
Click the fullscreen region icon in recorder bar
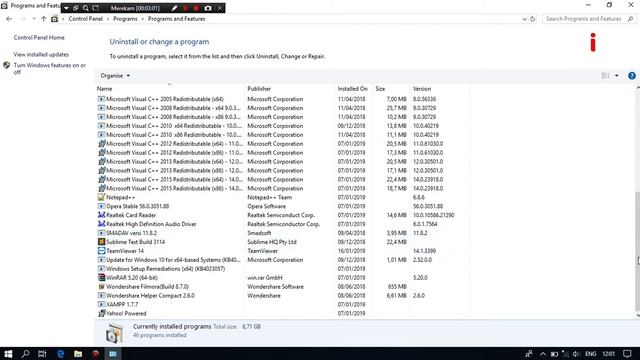coord(96,8)
